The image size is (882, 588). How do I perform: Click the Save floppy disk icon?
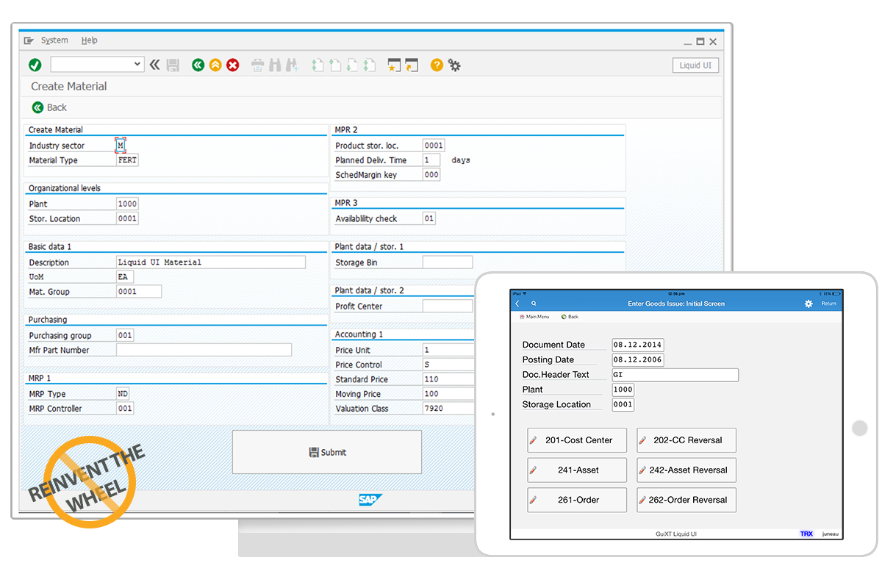[173, 65]
